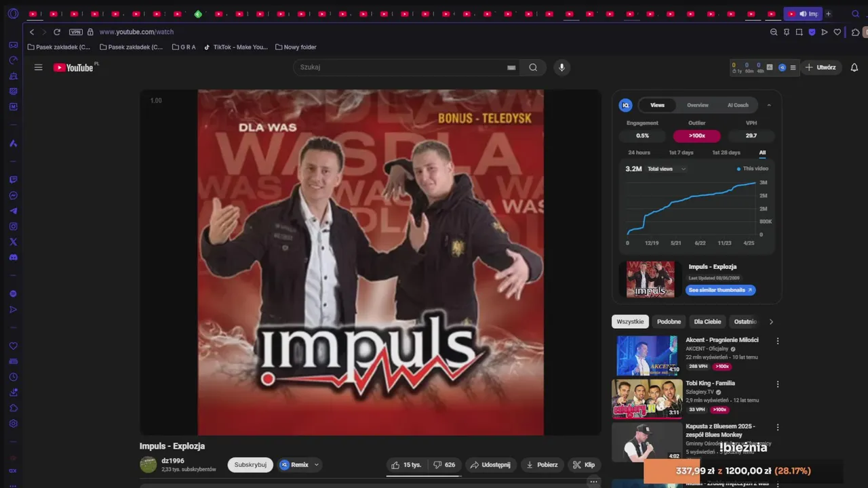Open first Pasek zakładek bookmarks folder
Image resolution: width=868 pixels, height=488 pixels.
(x=58, y=47)
